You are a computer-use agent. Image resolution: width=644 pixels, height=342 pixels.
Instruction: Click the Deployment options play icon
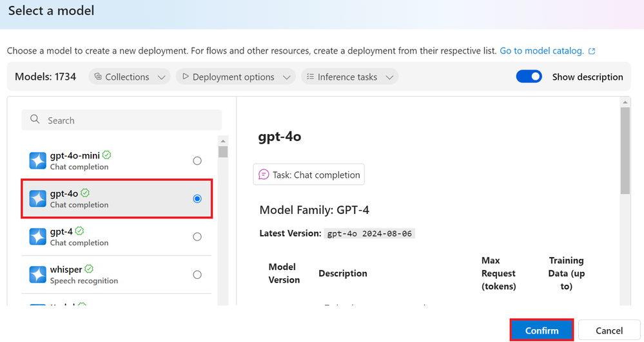(x=185, y=77)
